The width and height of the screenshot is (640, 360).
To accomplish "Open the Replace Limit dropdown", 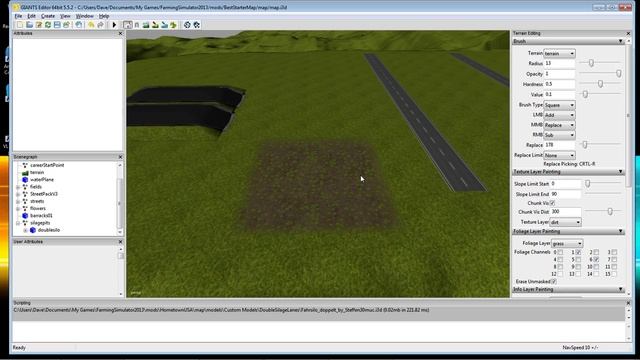I will (x=559, y=156).
